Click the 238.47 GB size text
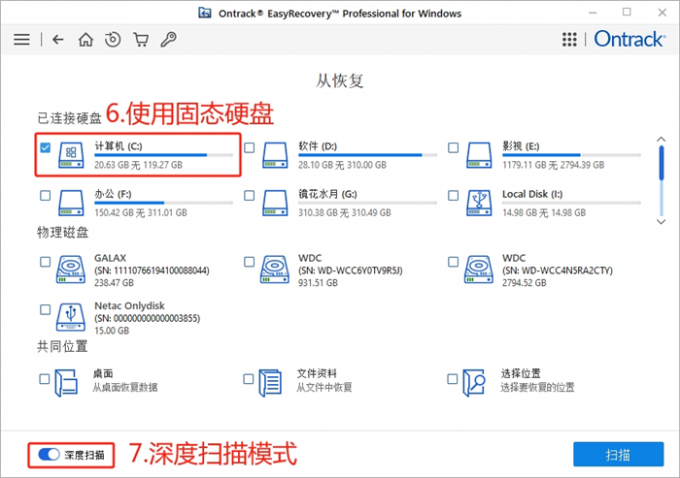The image size is (680, 478). pyautogui.click(x=114, y=283)
